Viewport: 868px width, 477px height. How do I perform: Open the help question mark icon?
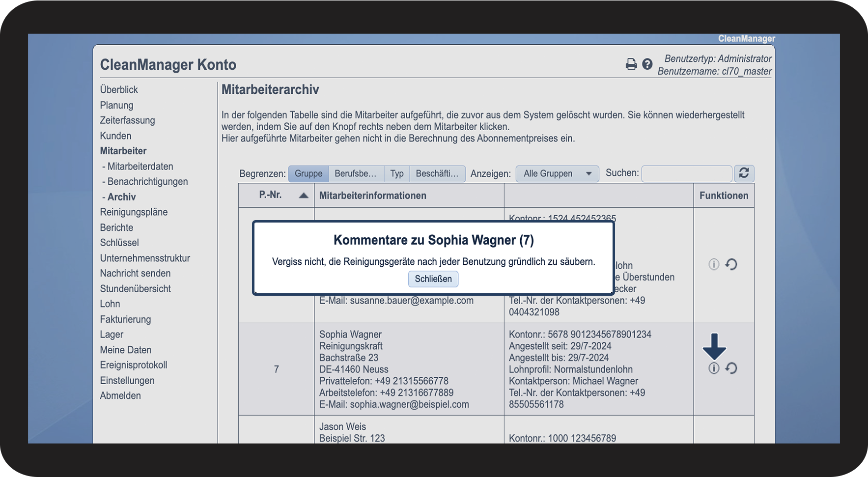point(647,64)
